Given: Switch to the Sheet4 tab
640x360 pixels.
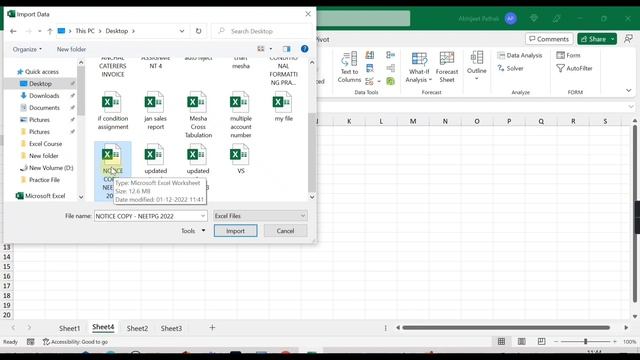Looking at the screenshot, I should [103, 327].
